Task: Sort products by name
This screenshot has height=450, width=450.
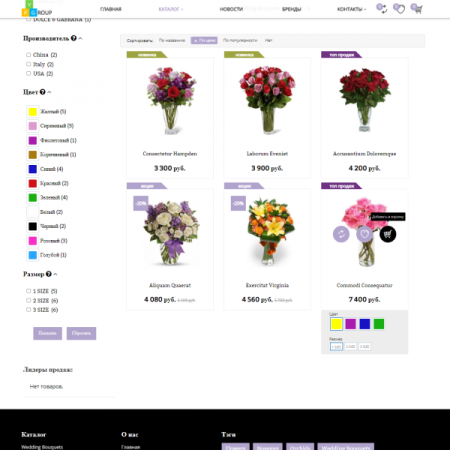Action: [172, 40]
